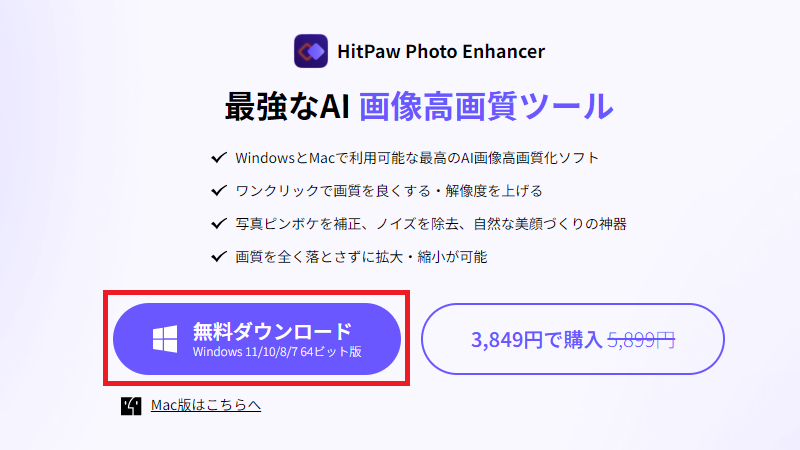Click checkmark beside WindowsとMacで利用可能 line
The width and height of the screenshot is (800, 450).
tap(219, 157)
